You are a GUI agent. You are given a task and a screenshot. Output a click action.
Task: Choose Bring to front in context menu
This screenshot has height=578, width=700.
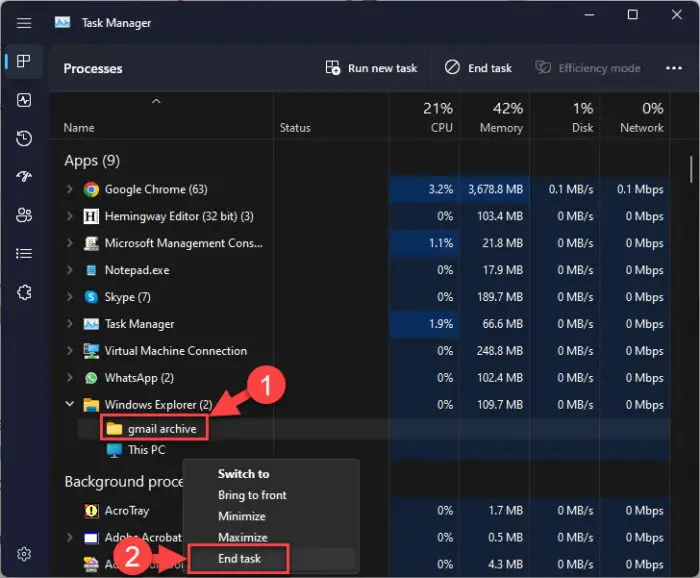pyautogui.click(x=252, y=495)
